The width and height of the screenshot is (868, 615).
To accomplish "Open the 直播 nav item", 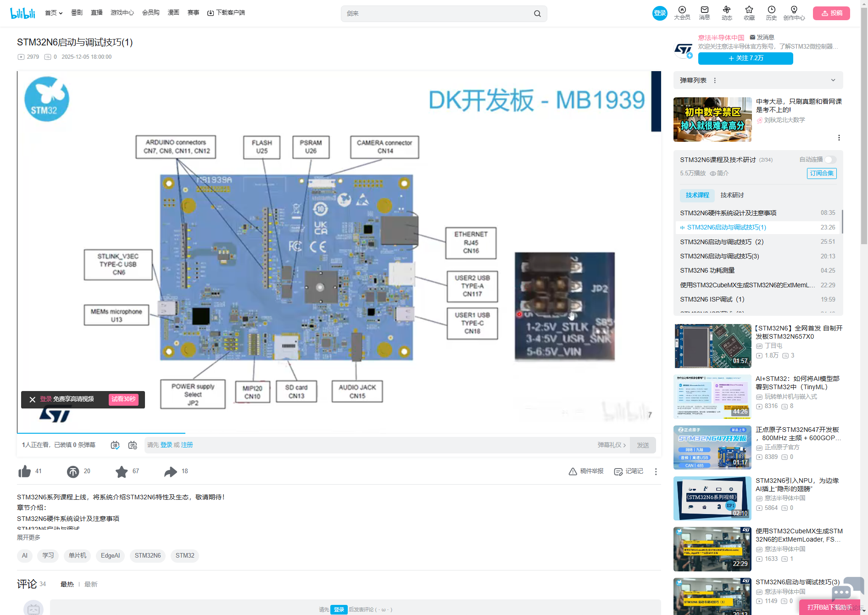I will (97, 13).
